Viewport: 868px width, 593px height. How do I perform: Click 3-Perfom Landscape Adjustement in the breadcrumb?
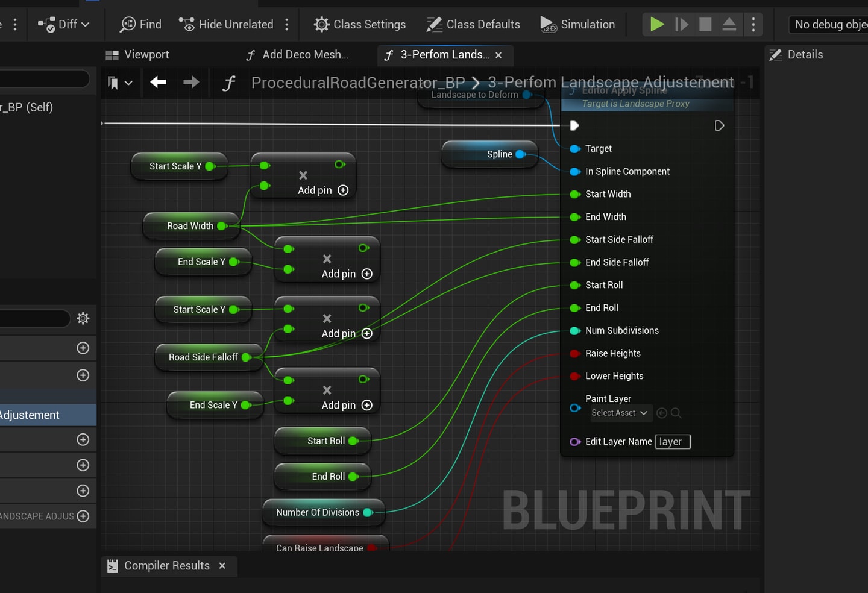[611, 83]
